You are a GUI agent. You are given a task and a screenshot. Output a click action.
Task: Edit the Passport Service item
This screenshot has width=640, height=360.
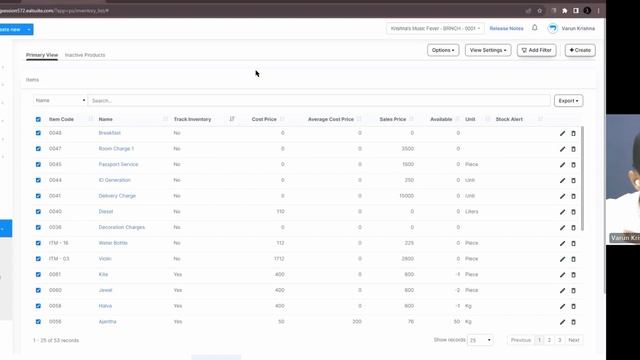(x=562, y=164)
